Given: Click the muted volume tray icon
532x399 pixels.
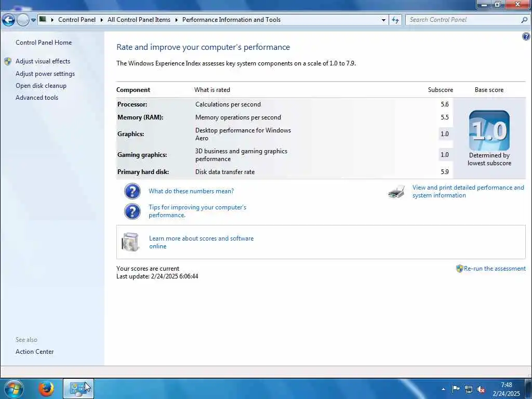Looking at the screenshot, I should point(481,389).
